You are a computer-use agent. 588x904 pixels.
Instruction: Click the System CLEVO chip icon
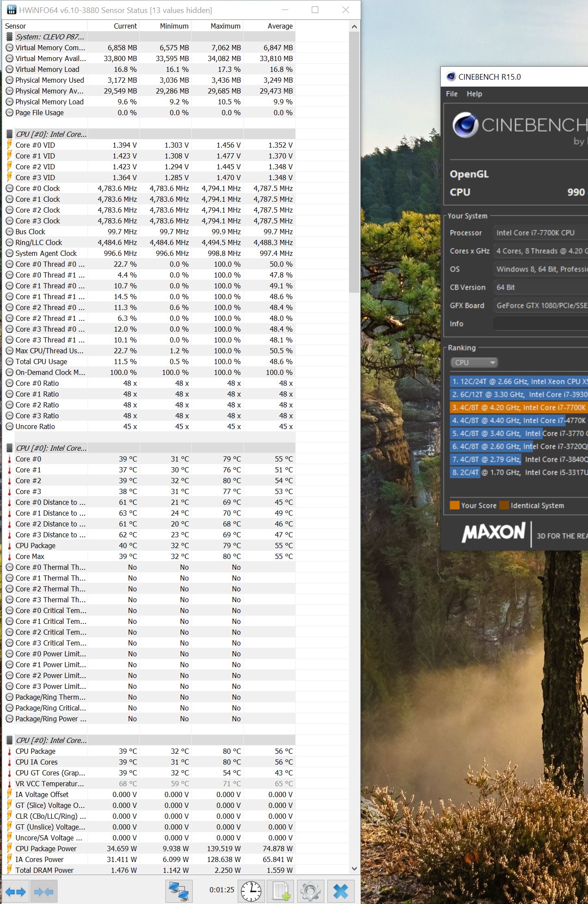point(10,37)
